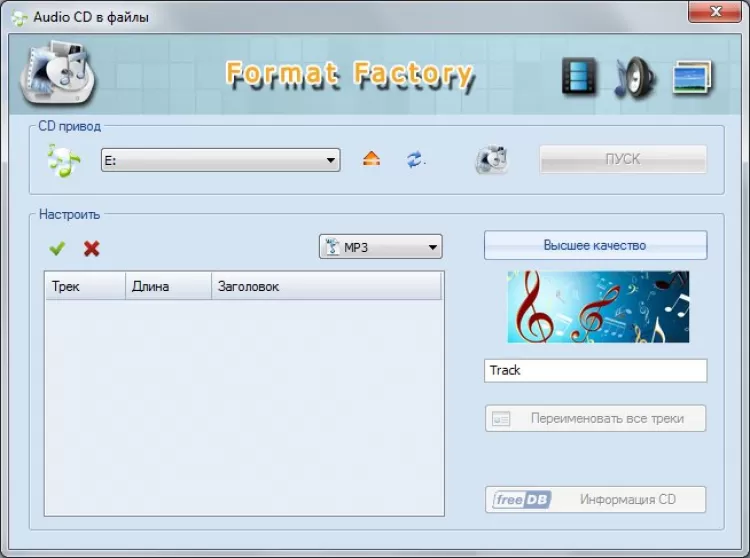Deselect all tracks with red cross
The height and width of the screenshot is (558, 750).
click(x=91, y=248)
